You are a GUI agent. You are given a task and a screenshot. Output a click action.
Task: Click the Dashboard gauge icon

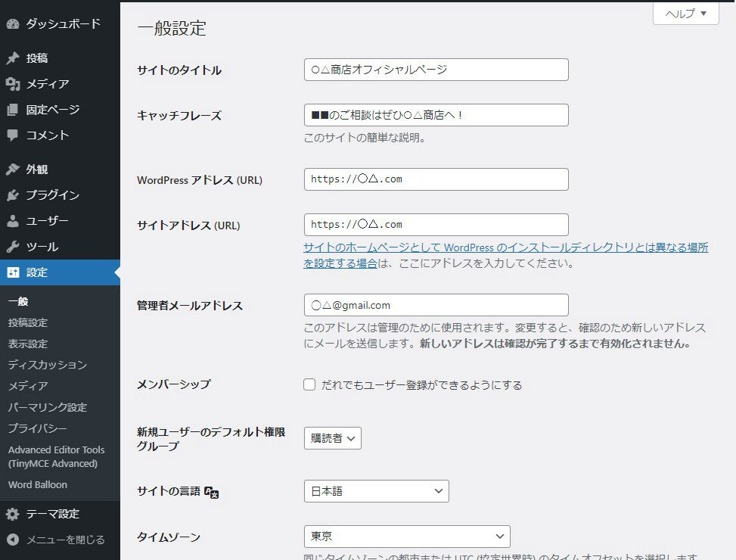[12, 24]
